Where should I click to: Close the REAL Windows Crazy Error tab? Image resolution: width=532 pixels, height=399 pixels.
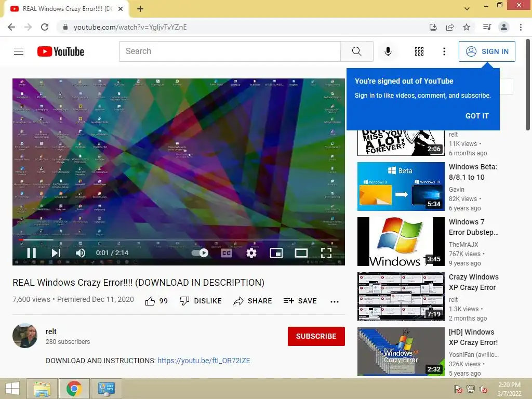click(x=121, y=9)
